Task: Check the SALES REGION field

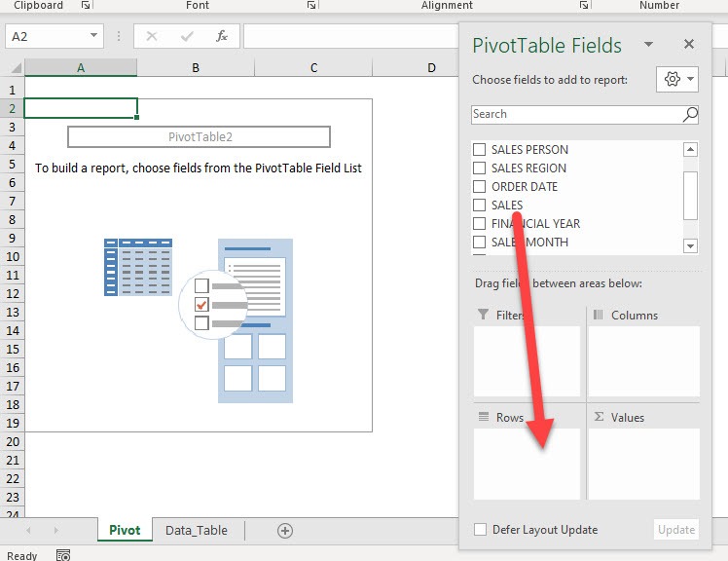Action: coord(479,168)
